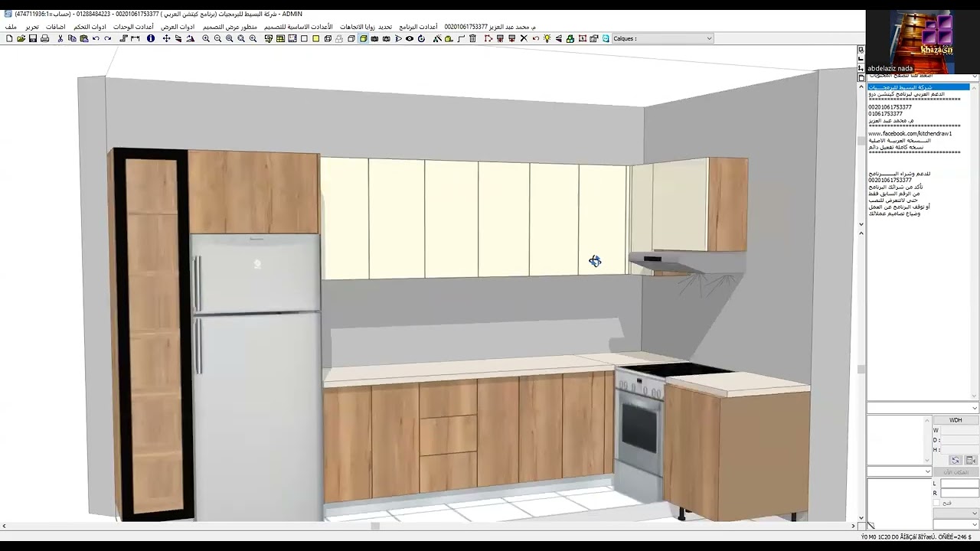Tick the فتح checkbox
This screenshot has width=980, height=551.
936,503
